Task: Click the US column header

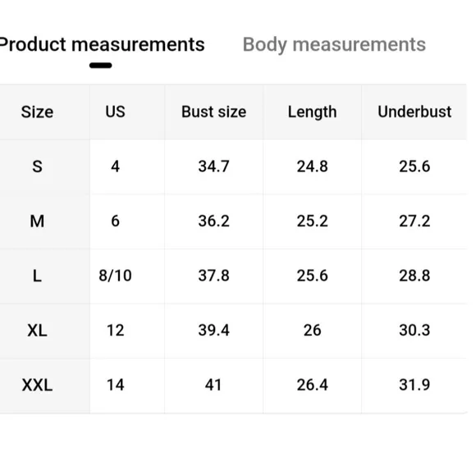Action: click(x=116, y=112)
